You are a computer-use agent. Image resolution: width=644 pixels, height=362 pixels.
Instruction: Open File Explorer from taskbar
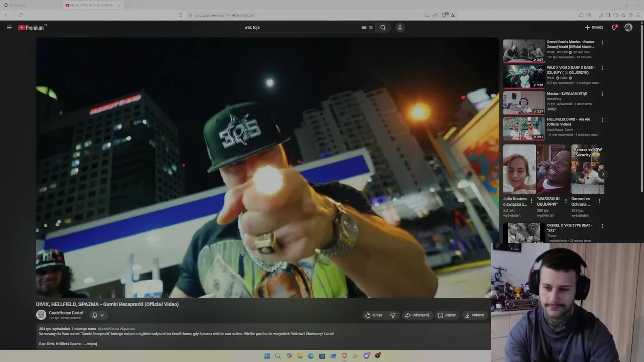click(x=300, y=356)
